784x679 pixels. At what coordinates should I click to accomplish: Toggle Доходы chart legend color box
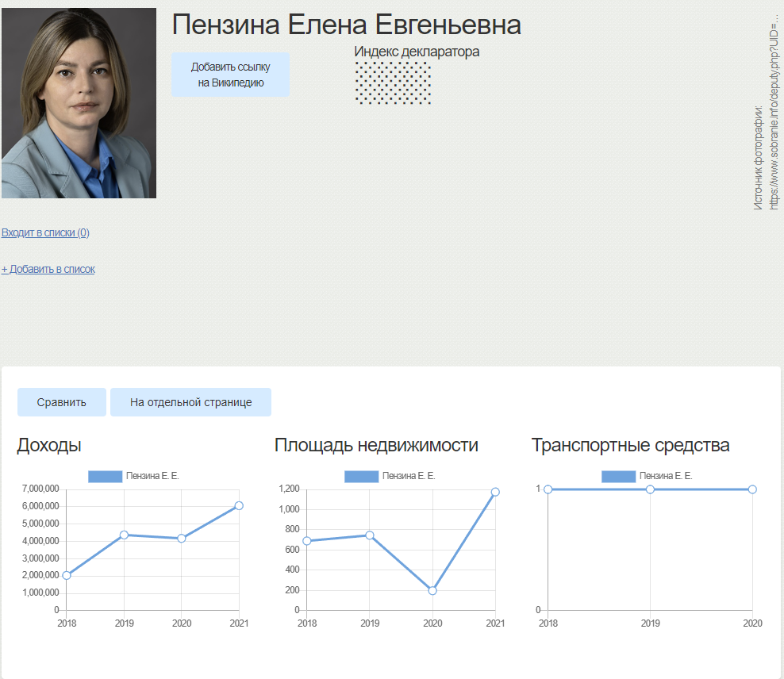(x=106, y=476)
